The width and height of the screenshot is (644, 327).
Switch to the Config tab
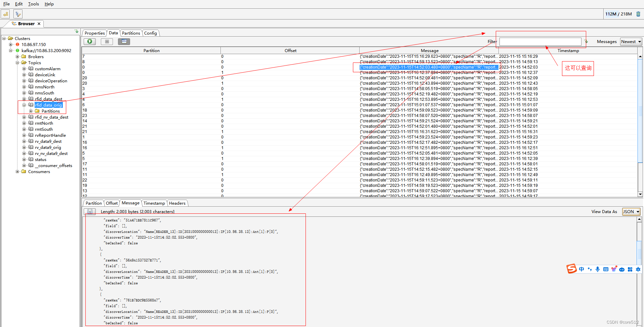151,33
